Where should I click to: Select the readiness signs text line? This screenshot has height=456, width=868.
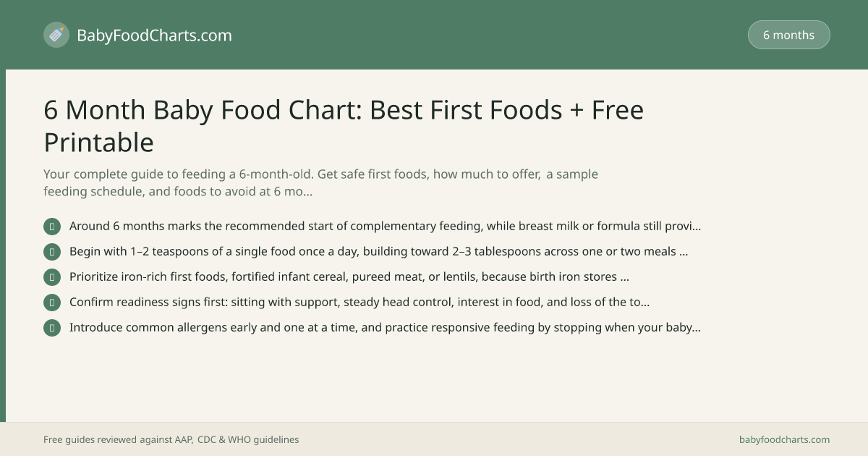tap(359, 302)
